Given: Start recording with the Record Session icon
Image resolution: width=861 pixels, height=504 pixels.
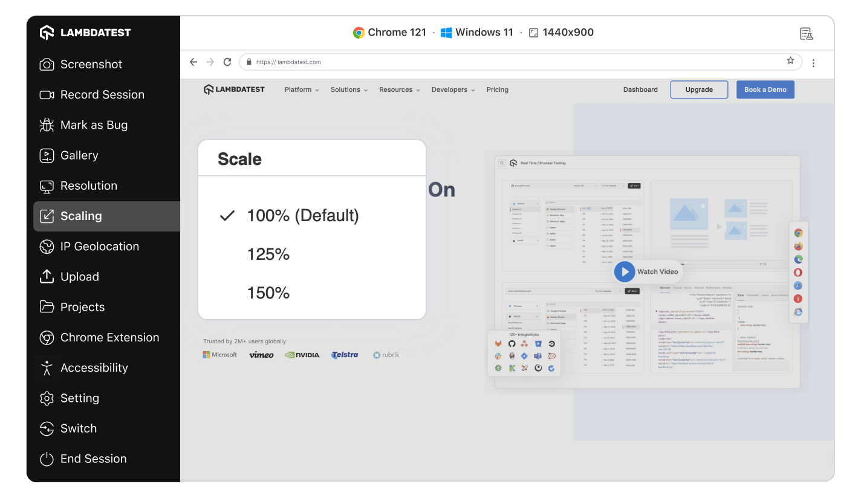Looking at the screenshot, I should 47,95.
